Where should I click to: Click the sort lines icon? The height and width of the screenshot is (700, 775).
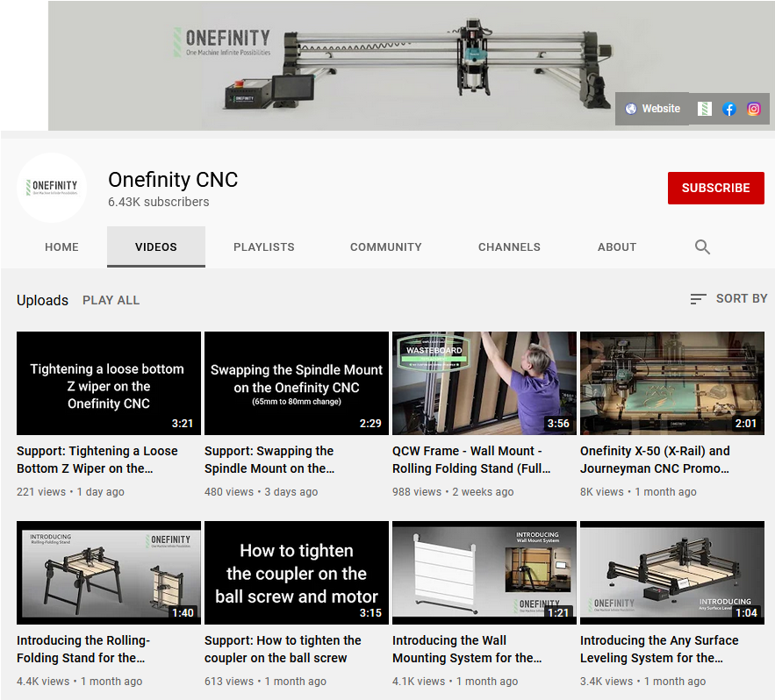tap(698, 299)
